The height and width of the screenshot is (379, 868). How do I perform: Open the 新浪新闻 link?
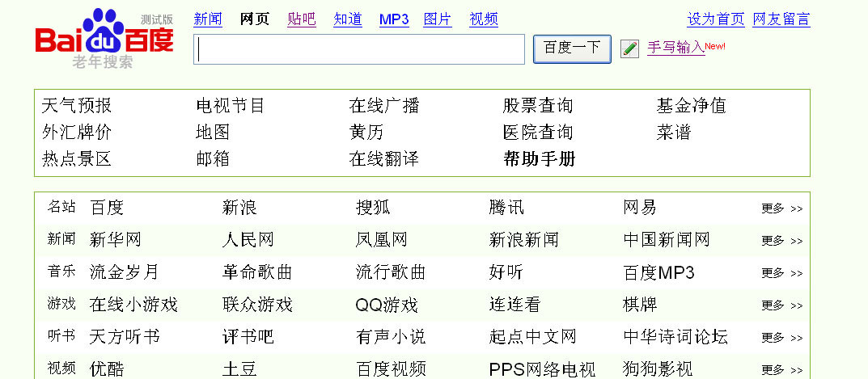coord(523,239)
